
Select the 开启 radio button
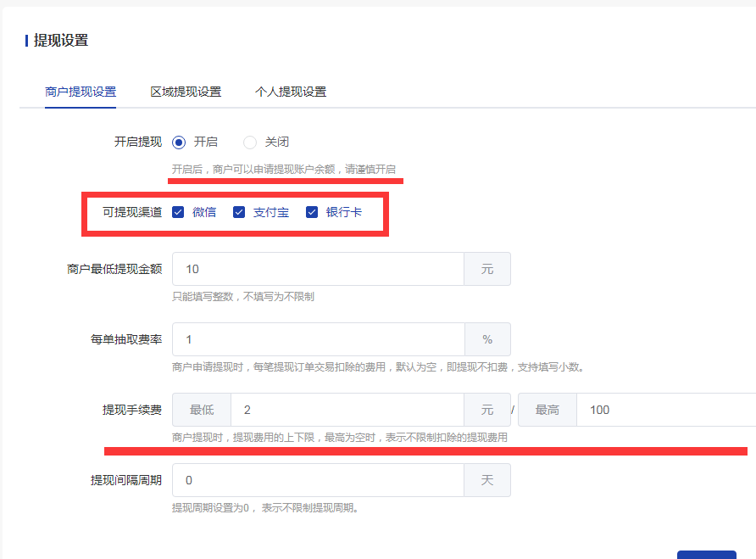179,143
